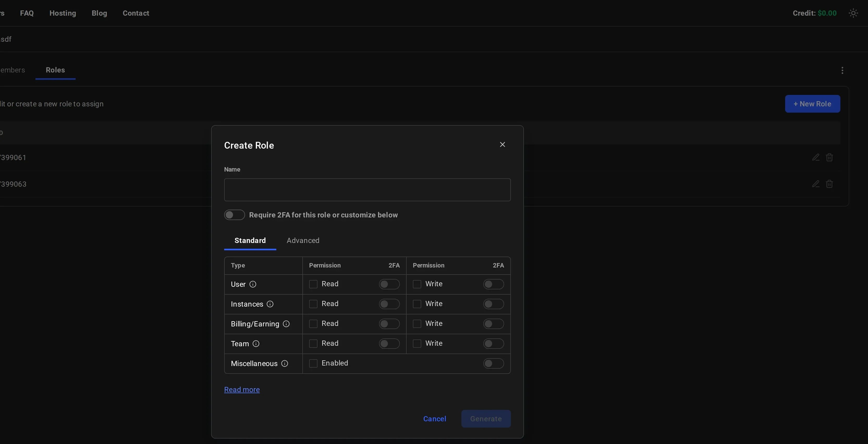Select the Roles tab
This screenshot has height=444, width=868.
[x=55, y=70]
